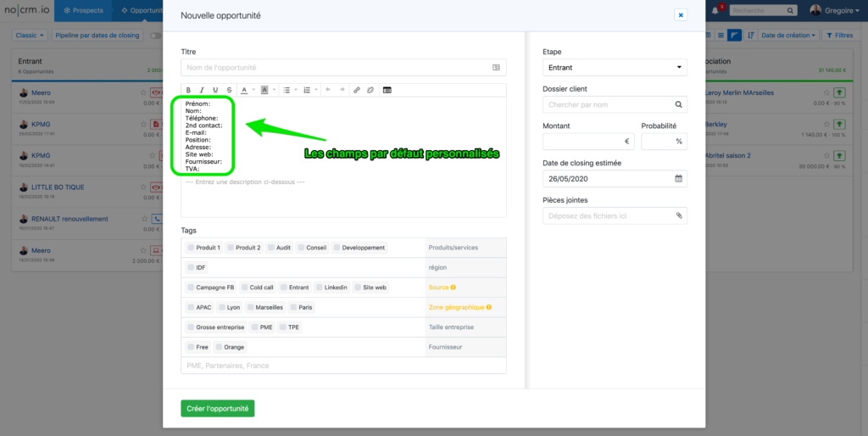This screenshot has height=436, width=868.
Task: Click the opportunity title input field
Action: pyautogui.click(x=335, y=67)
